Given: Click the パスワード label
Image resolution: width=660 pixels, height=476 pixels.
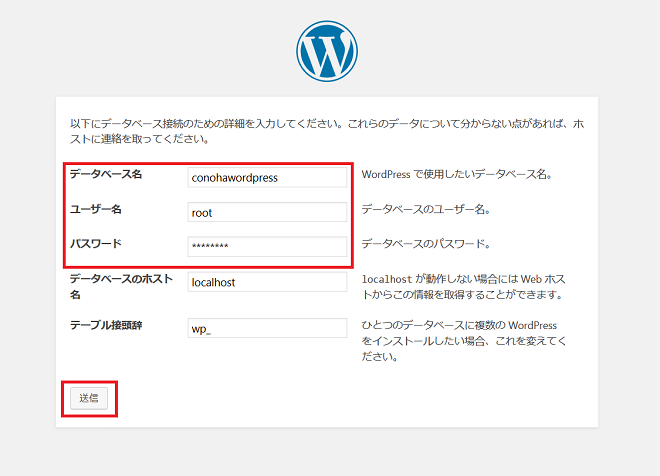Looking at the screenshot, I should coord(96,244).
